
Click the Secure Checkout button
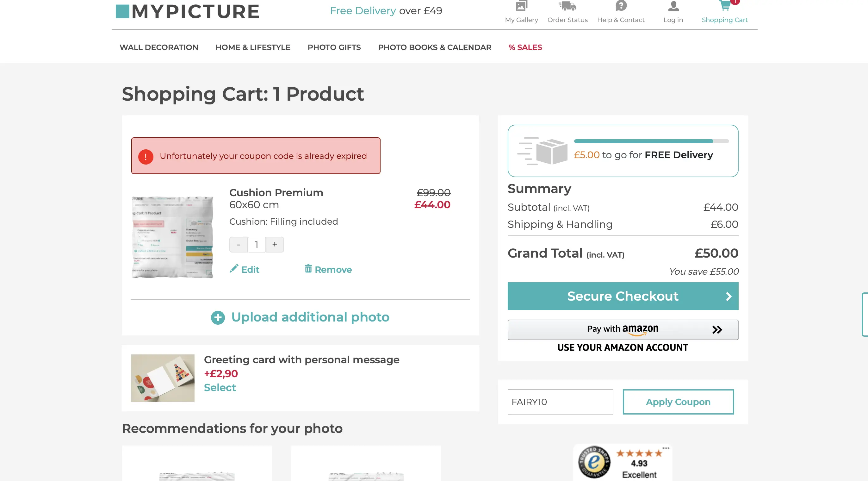tap(623, 296)
